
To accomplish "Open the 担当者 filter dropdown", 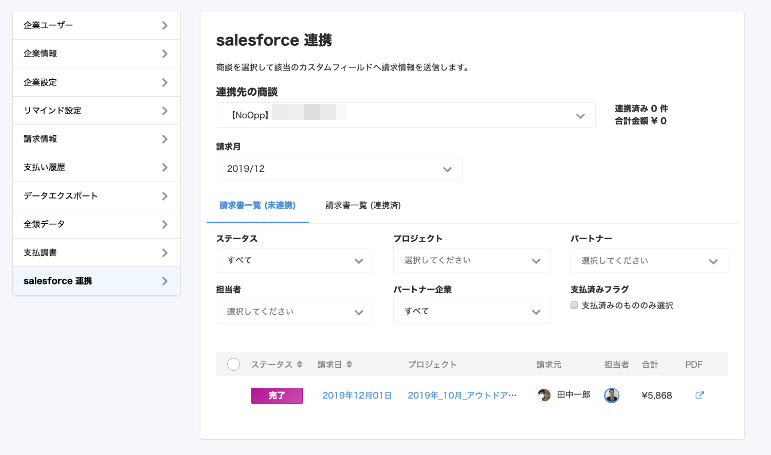I will pyautogui.click(x=295, y=312).
